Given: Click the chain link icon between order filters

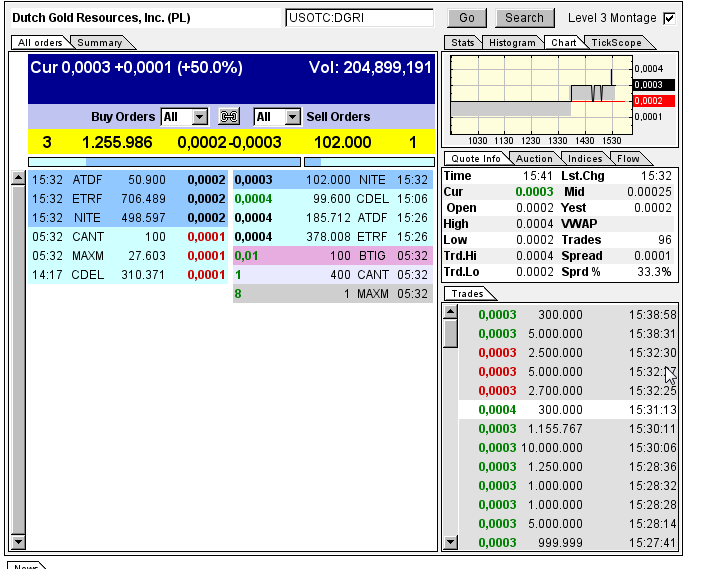Looking at the screenshot, I should click(x=229, y=117).
